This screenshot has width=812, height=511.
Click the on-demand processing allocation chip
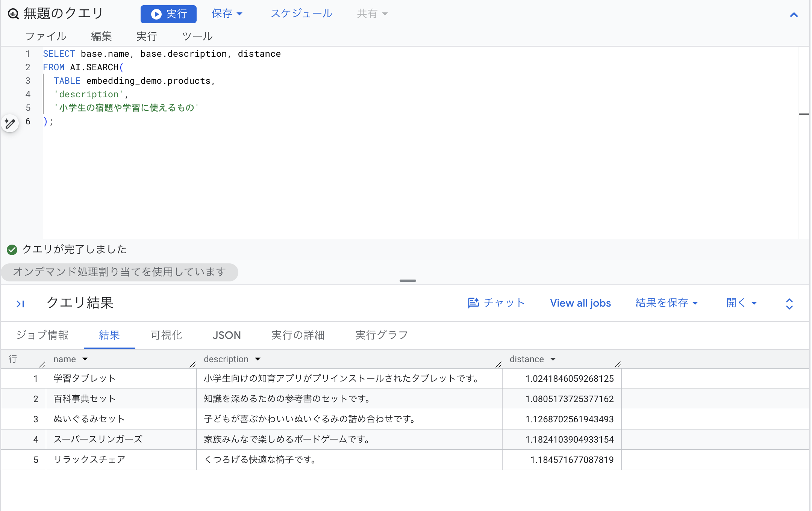click(120, 272)
